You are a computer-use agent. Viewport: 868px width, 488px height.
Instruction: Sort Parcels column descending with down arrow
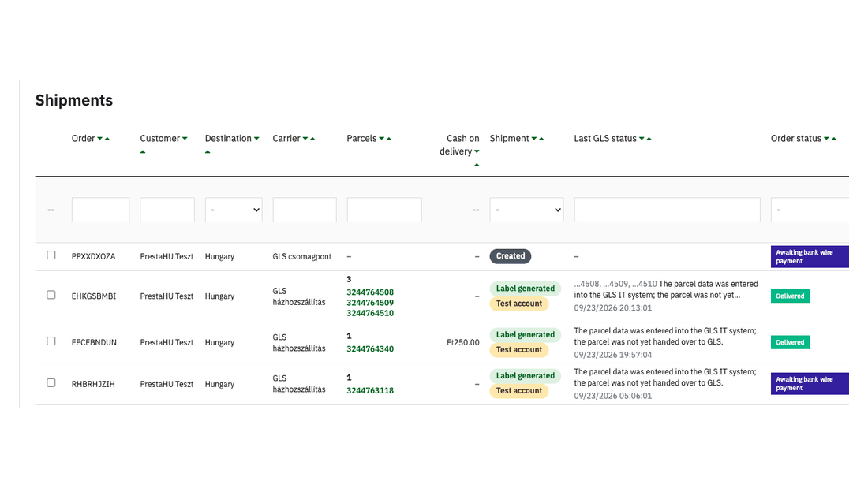(381, 139)
